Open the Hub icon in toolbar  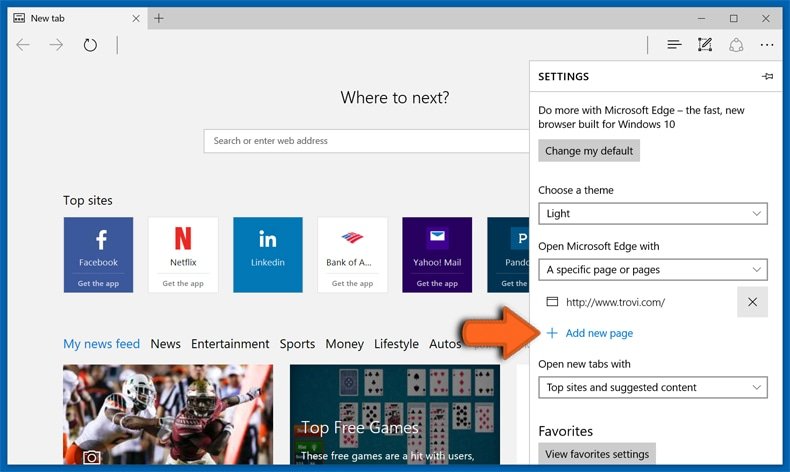click(x=674, y=45)
